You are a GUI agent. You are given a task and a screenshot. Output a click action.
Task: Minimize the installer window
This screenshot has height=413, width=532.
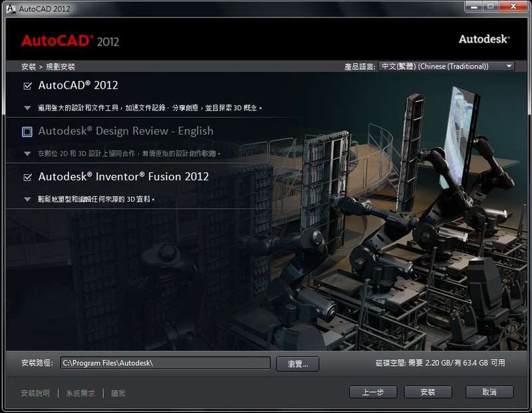[473, 7]
